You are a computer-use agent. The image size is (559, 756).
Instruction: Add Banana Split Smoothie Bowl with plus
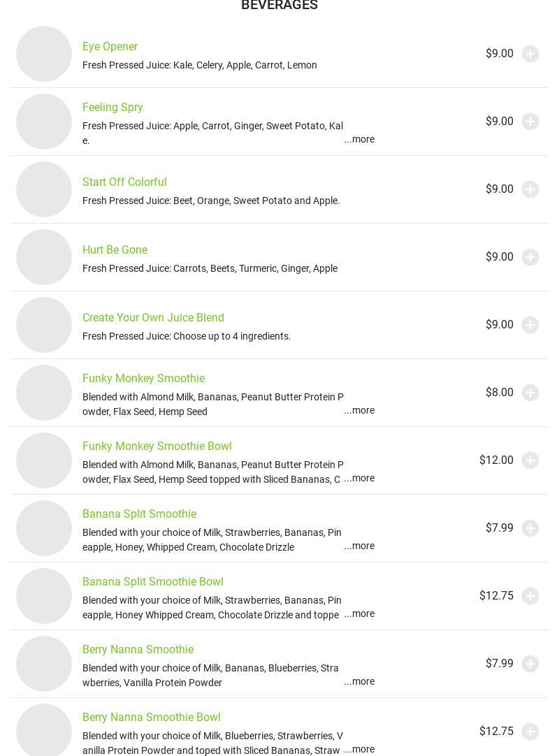[x=530, y=596]
